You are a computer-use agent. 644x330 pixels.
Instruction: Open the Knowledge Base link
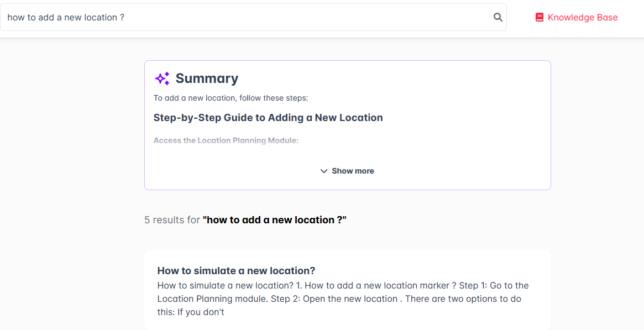577,17
